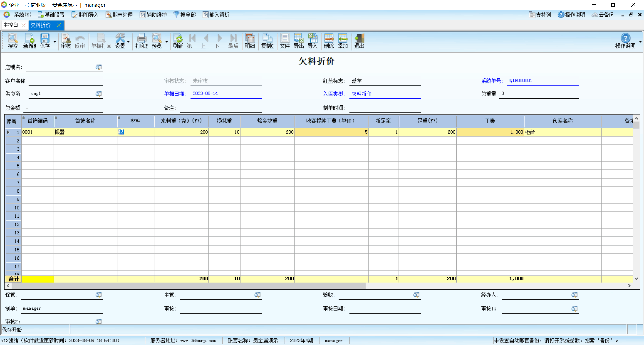This screenshot has height=345, width=644.
Task: Expand the 预览 preview dropdown arrow
Action: (166, 42)
